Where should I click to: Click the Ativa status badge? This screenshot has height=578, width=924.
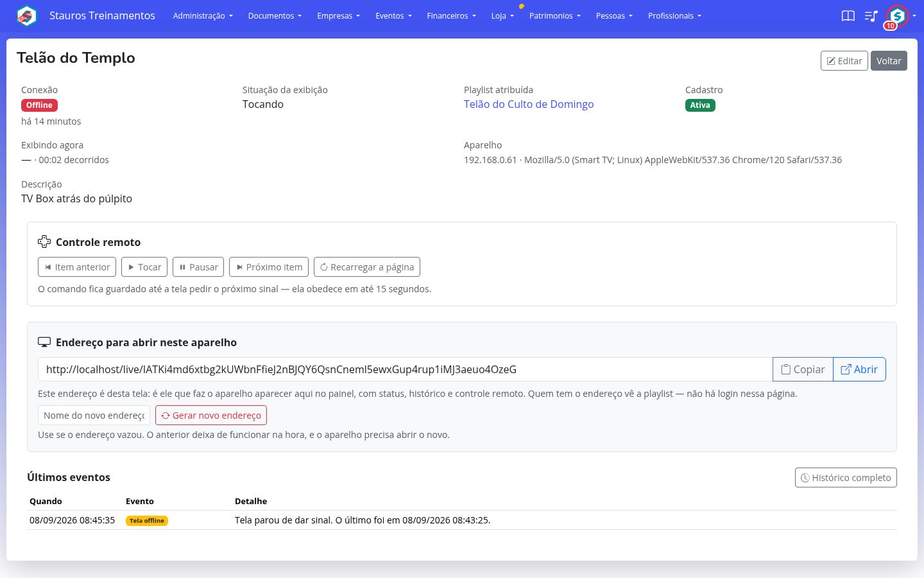pos(700,105)
